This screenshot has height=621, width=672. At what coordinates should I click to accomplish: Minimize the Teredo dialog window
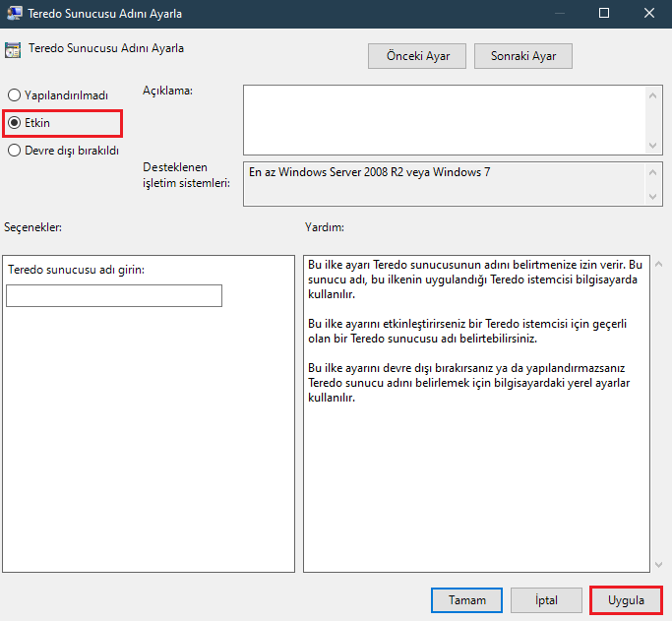pyautogui.click(x=559, y=13)
